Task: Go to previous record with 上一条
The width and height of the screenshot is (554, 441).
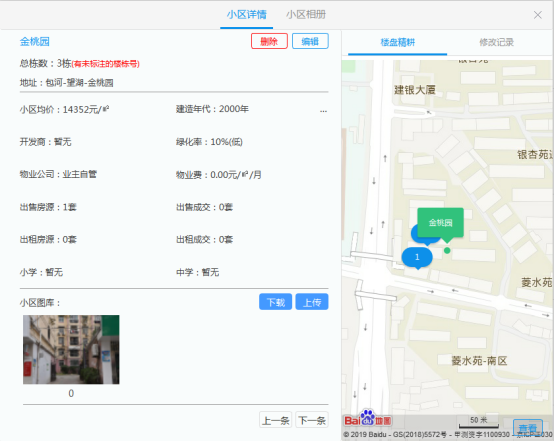Action: pos(276,420)
